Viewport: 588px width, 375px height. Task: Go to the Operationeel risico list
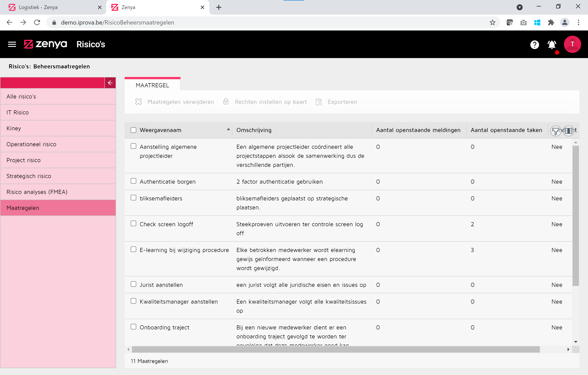click(x=31, y=144)
